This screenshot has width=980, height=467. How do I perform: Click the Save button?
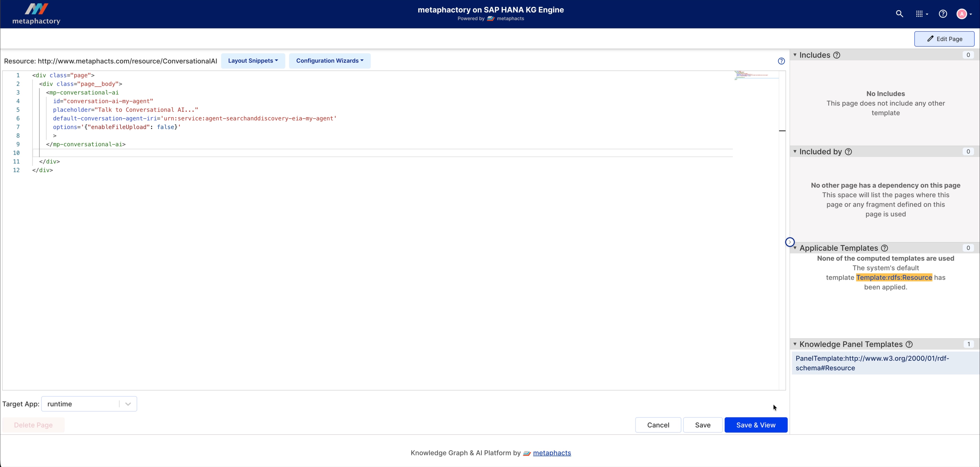click(703, 425)
